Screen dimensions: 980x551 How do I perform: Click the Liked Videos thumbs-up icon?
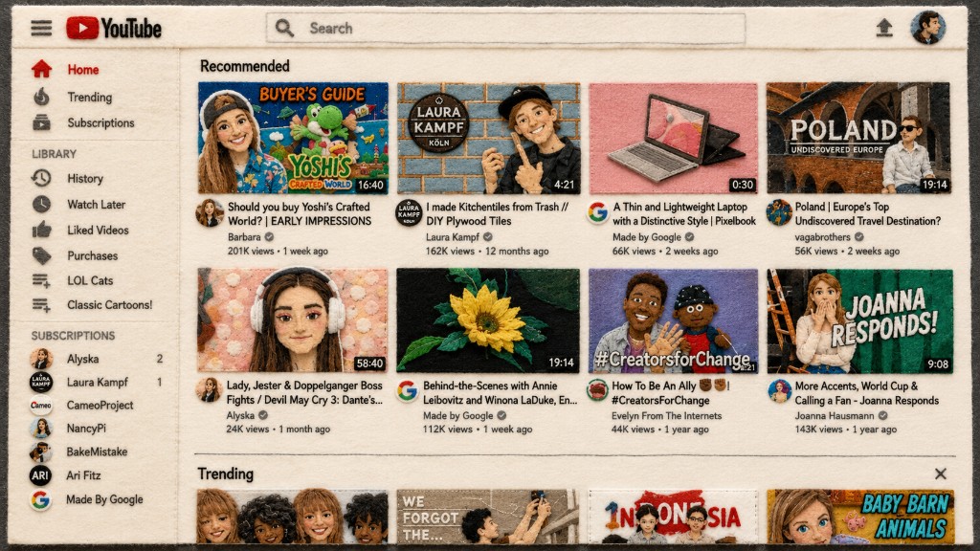point(41,230)
